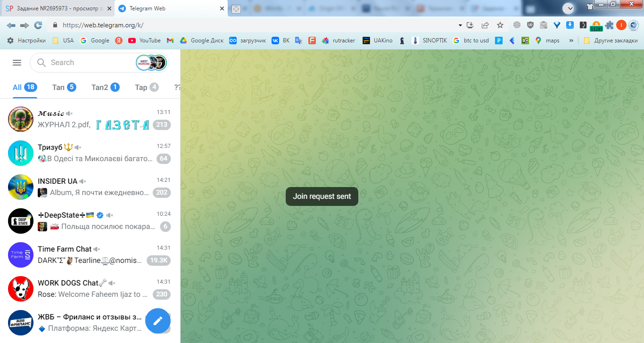Image resolution: width=644 pixels, height=343 pixels.
Task: Go forward in browser history
Action: [x=25, y=25]
